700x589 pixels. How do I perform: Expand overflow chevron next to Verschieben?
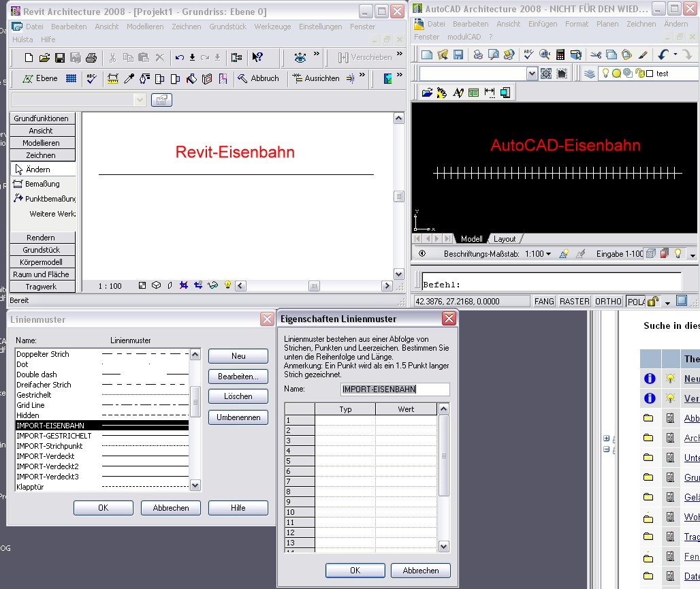tap(400, 54)
